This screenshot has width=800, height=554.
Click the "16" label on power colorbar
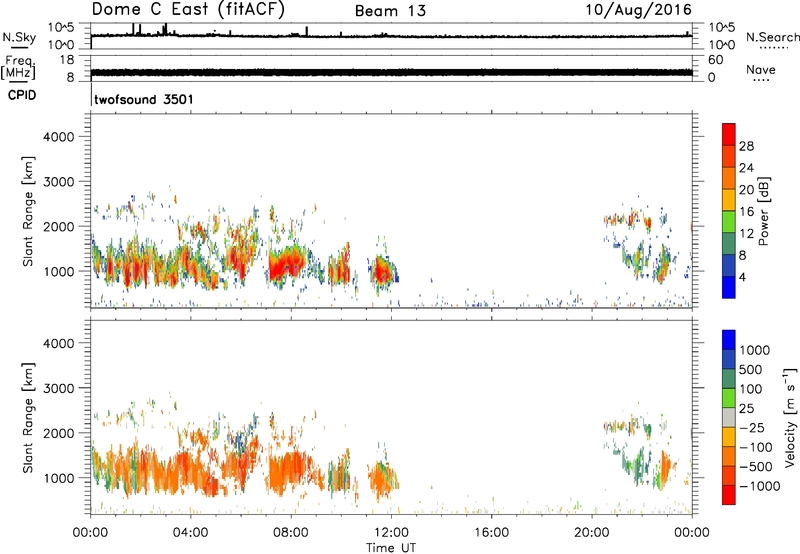(746, 212)
